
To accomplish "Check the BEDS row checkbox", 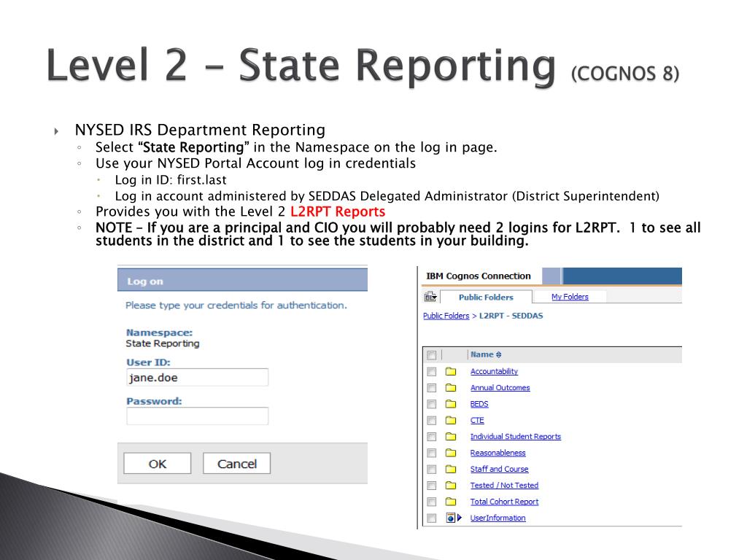I will click(x=432, y=404).
